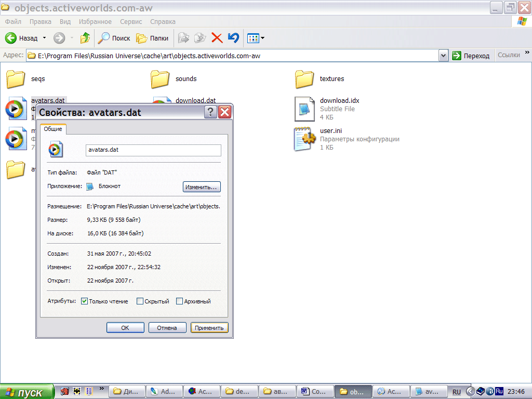Viewport: 532px width, 399px height.
Task: Click the Применить button
Action: 209,328
